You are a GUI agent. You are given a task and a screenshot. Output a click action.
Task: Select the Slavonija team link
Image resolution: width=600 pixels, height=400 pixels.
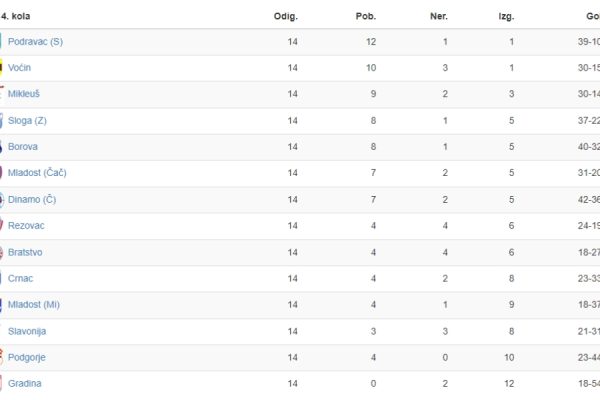pyautogui.click(x=27, y=331)
